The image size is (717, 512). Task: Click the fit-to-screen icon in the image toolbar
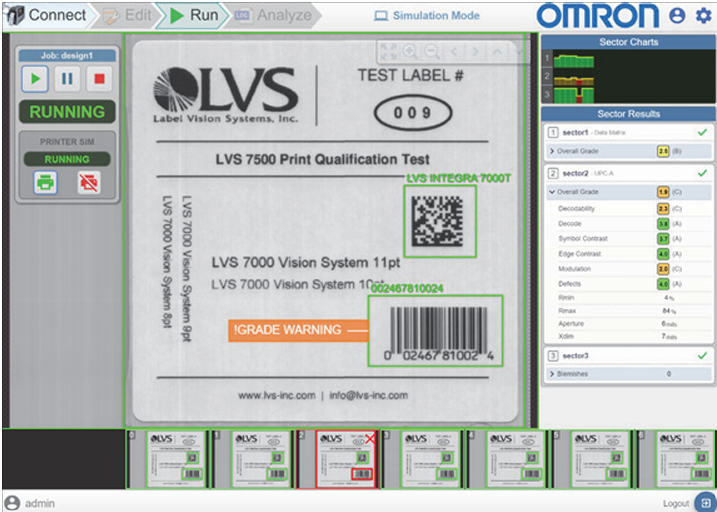389,52
